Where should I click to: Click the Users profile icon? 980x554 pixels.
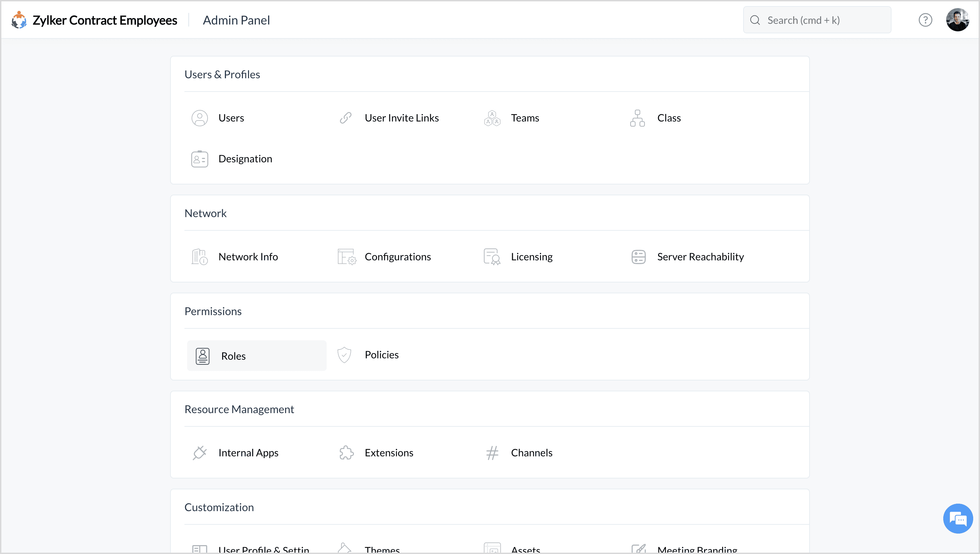tap(199, 118)
